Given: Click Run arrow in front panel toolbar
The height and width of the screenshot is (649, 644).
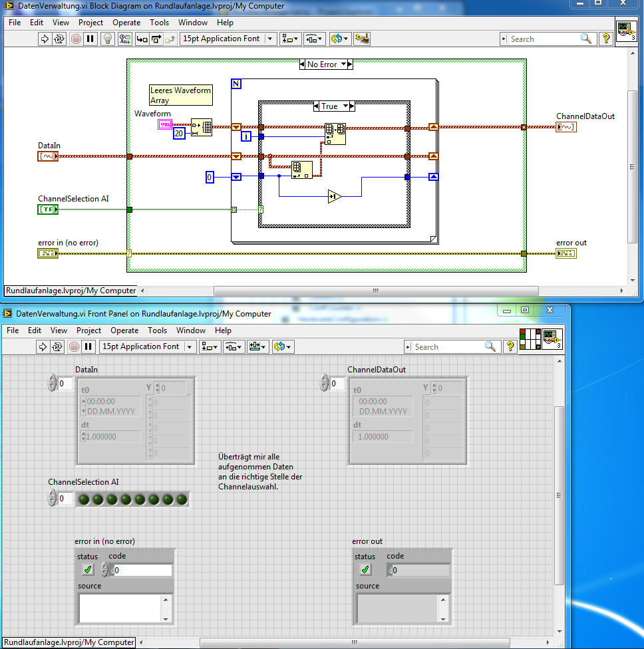Looking at the screenshot, I should point(44,346).
